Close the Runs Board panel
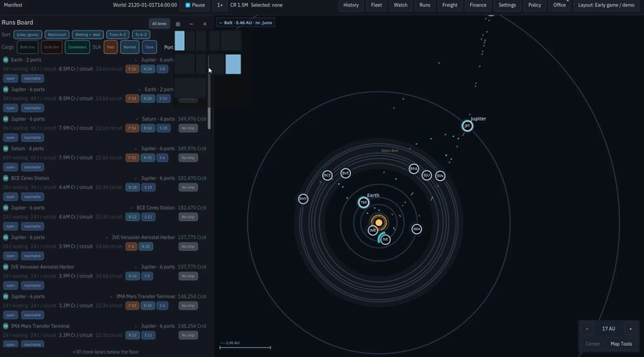Screen dimensions: 644x357 point(205,24)
